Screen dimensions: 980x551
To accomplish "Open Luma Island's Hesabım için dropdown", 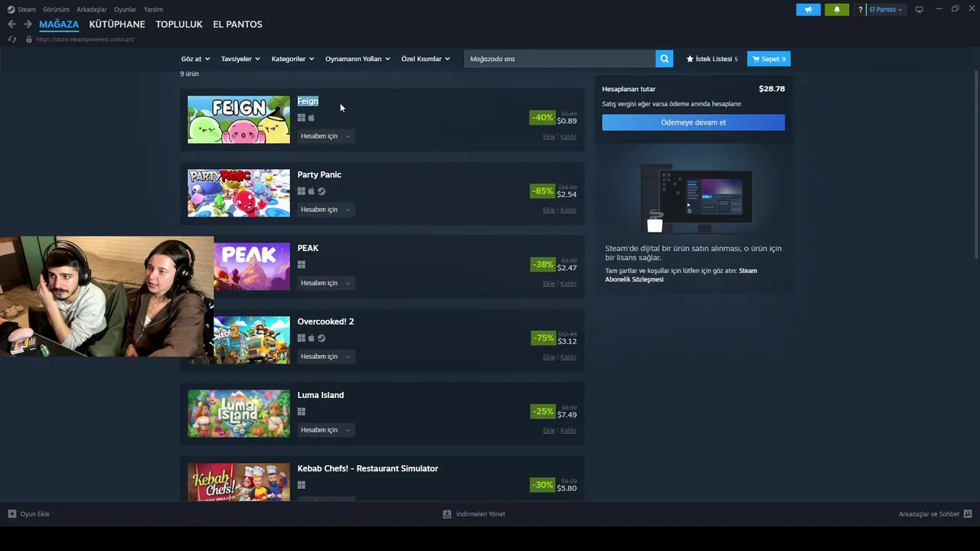I will coord(325,430).
